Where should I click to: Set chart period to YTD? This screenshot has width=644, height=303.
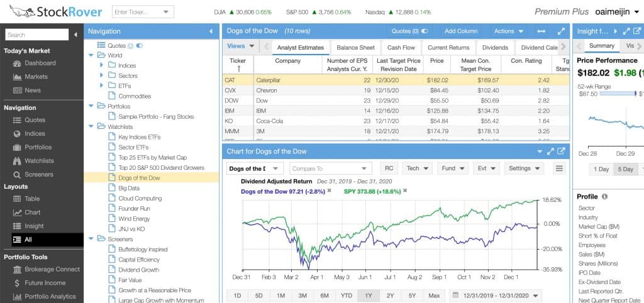347,295
